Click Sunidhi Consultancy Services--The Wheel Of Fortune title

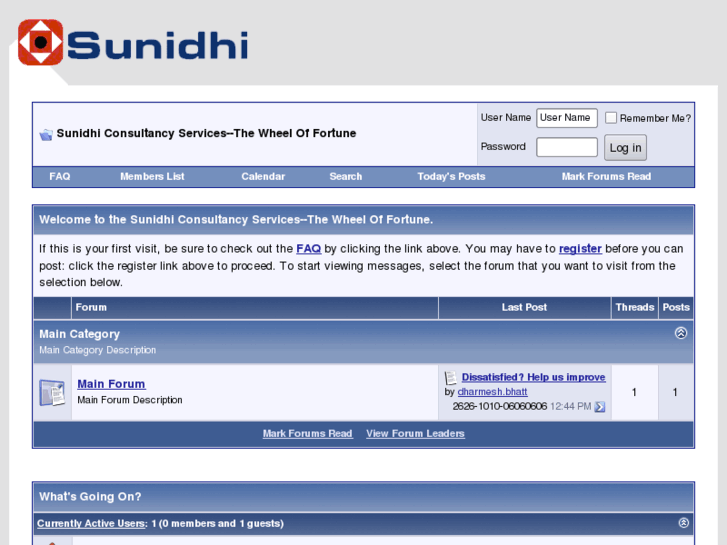coord(206,133)
